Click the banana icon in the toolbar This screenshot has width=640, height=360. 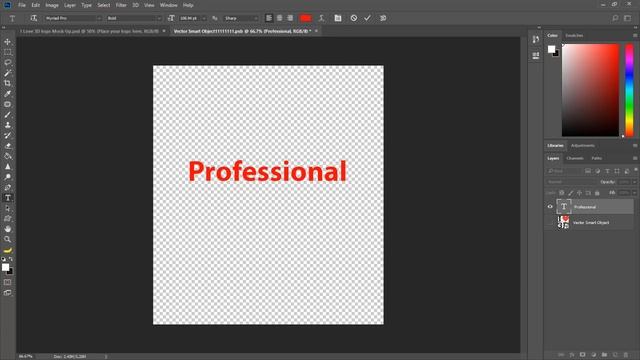coord(7,250)
